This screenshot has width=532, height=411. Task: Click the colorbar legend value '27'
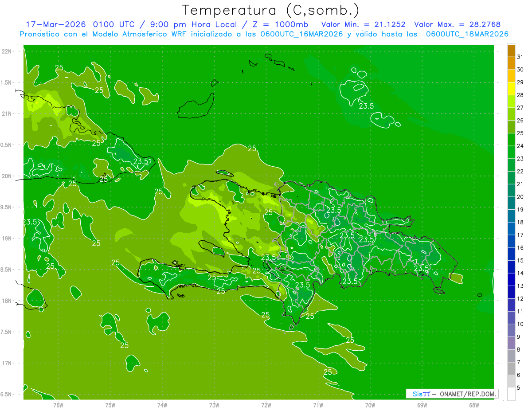pyautogui.click(x=520, y=108)
